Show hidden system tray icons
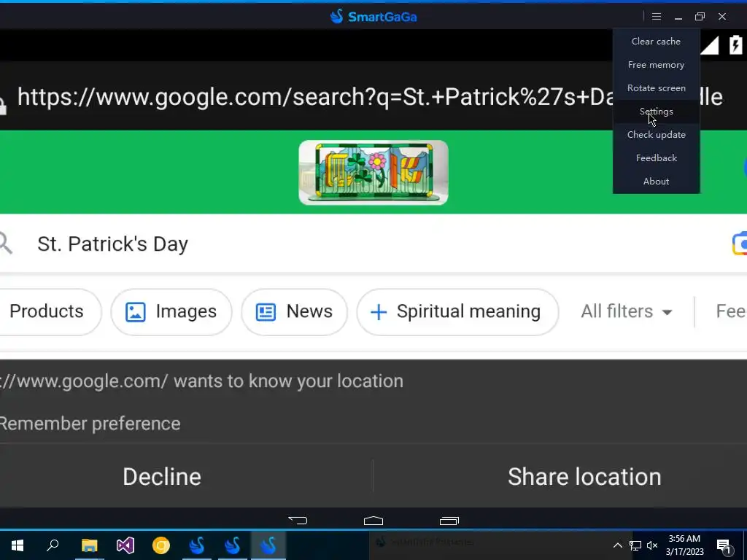The height and width of the screenshot is (560, 747). pyautogui.click(x=617, y=545)
